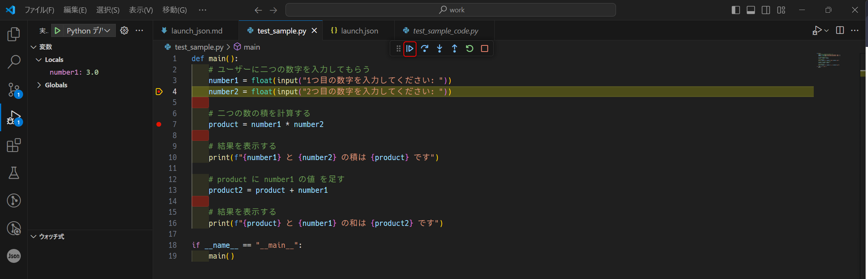Open the Run and Debug view
Viewport: 868px width, 279px height.
click(x=14, y=118)
